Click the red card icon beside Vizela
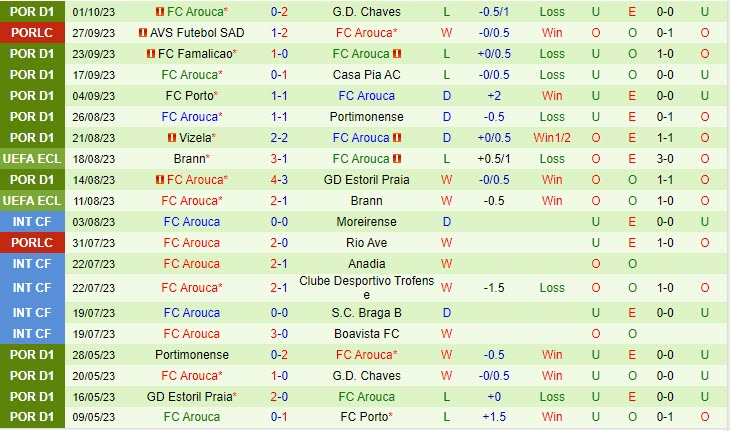 point(172,138)
